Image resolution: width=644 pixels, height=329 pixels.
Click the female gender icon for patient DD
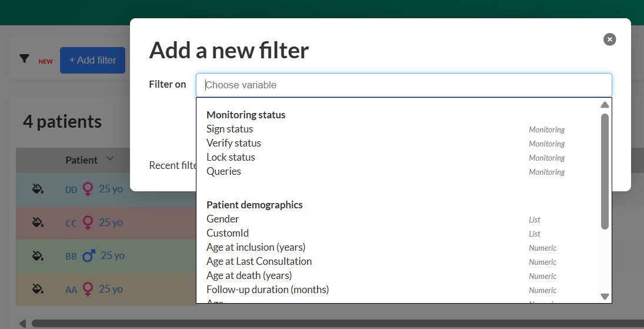88,189
